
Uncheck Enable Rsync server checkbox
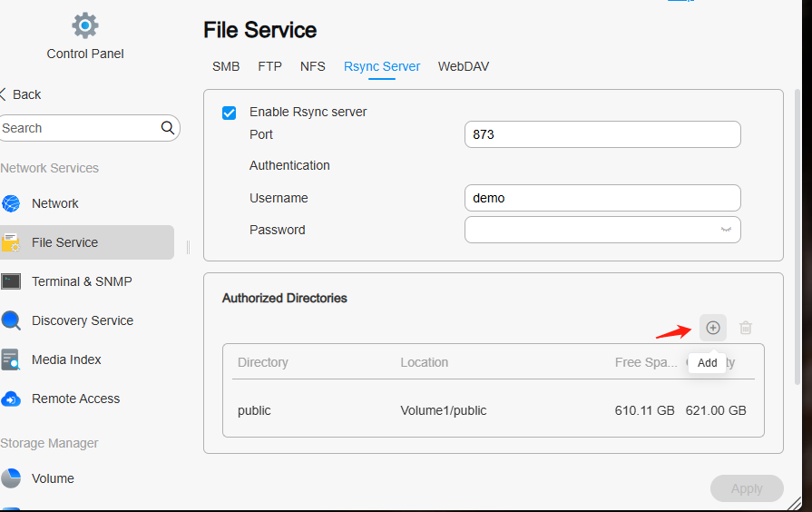[229, 113]
